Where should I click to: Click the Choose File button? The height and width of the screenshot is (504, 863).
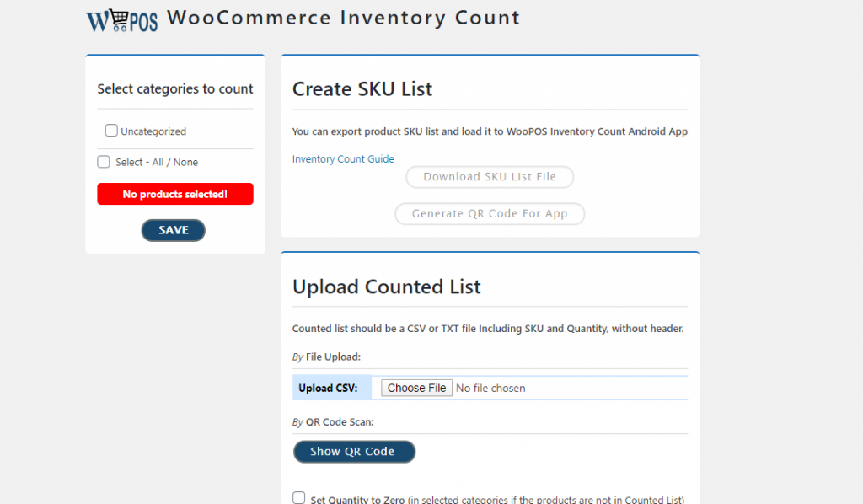pyautogui.click(x=416, y=388)
